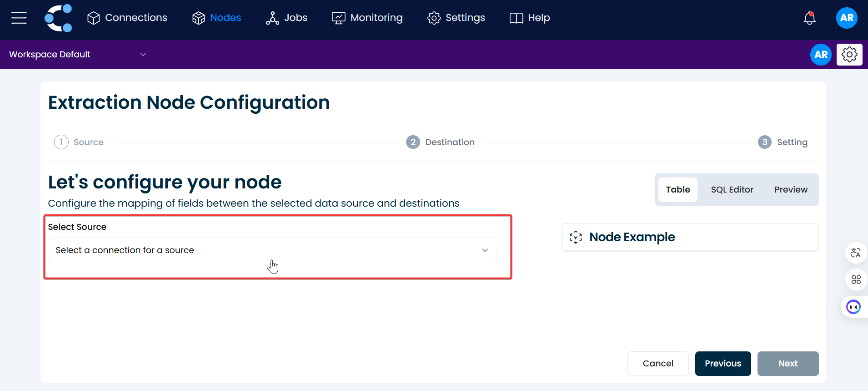This screenshot has width=868, height=391.
Task: Launch the chatbot assistant icon
Action: pos(853,307)
